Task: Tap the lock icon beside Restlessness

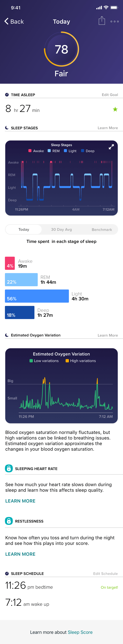Action: [x=9, y=521]
